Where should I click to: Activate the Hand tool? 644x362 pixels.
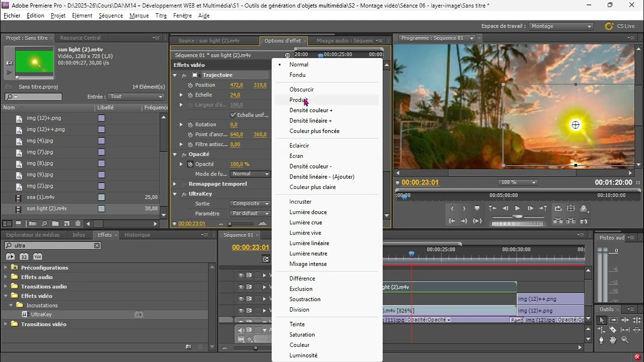coord(614,340)
